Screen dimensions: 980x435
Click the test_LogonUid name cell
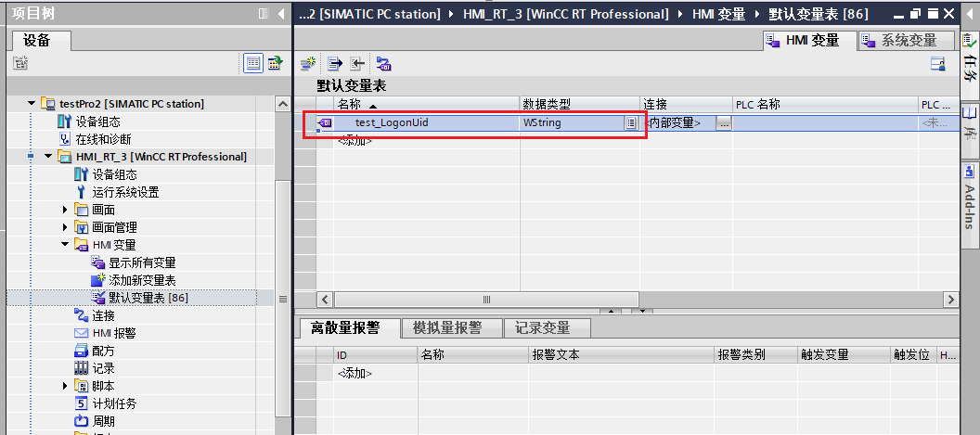(x=427, y=123)
